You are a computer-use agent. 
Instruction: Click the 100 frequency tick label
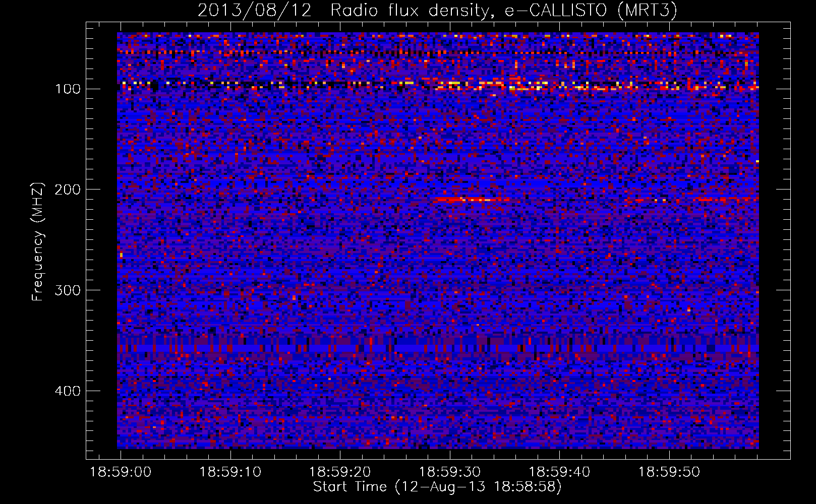pos(68,89)
